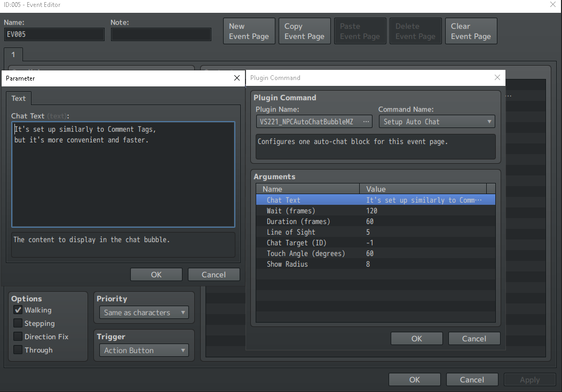Open plugin selector ellipsis button

pos(366,122)
